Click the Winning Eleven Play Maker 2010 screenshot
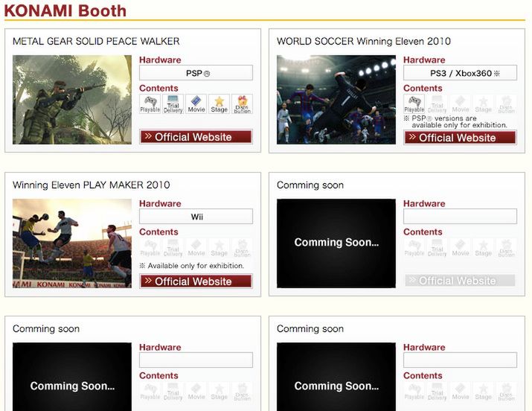Screen dimensions: 532x411 click(72, 243)
